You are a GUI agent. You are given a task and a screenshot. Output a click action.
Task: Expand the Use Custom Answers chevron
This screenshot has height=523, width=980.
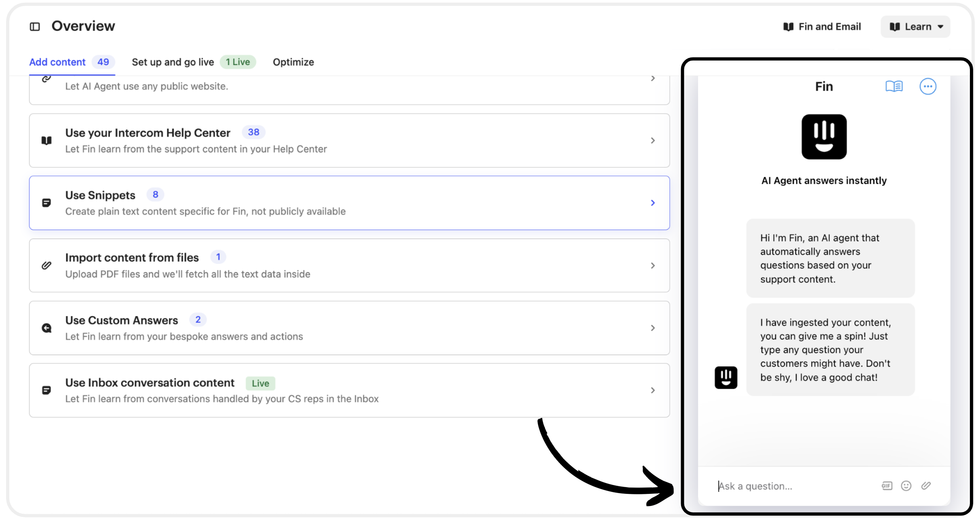coord(653,328)
